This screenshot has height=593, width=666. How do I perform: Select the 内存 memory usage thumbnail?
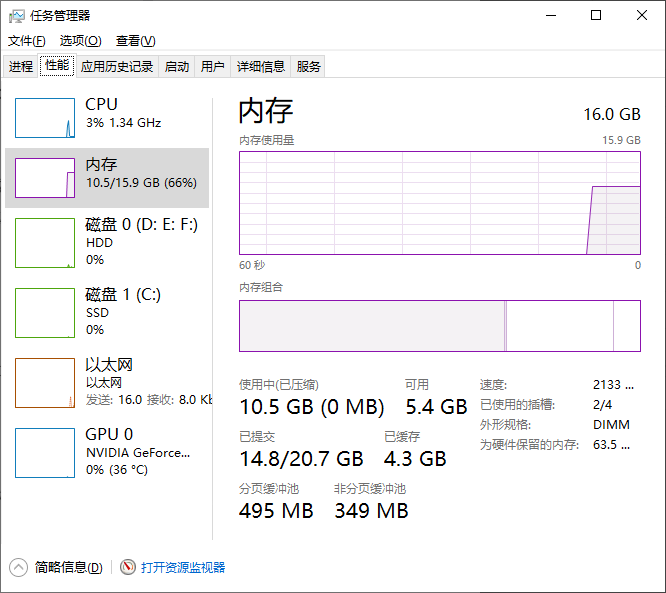point(45,177)
